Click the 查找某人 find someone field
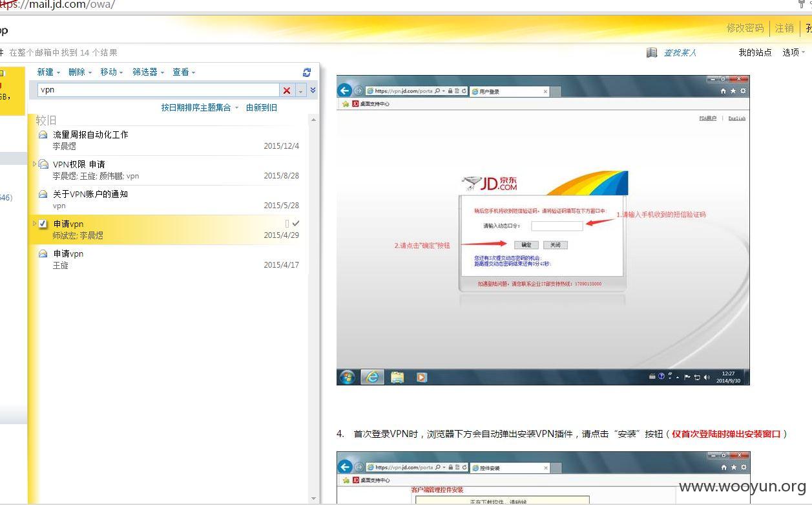812x505 pixels. click(x=680, y=53)
